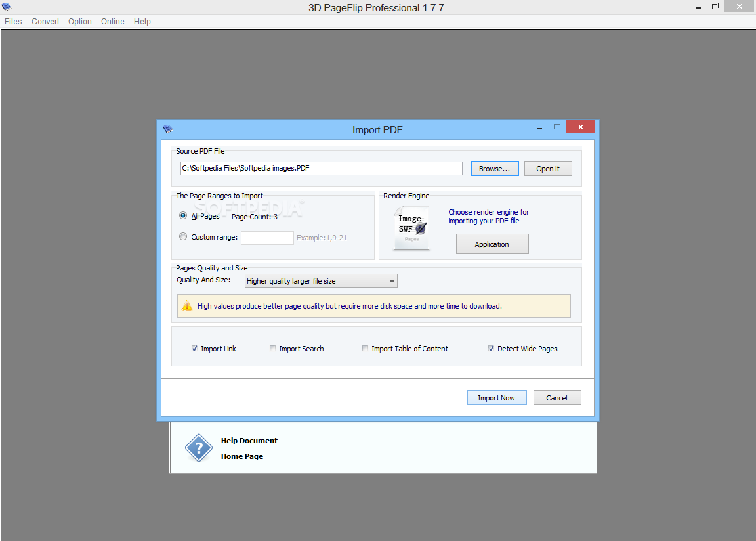Click the 'Example:1,9-21' hint text
This screenshot has height=541, width=756.
point(322,238)
